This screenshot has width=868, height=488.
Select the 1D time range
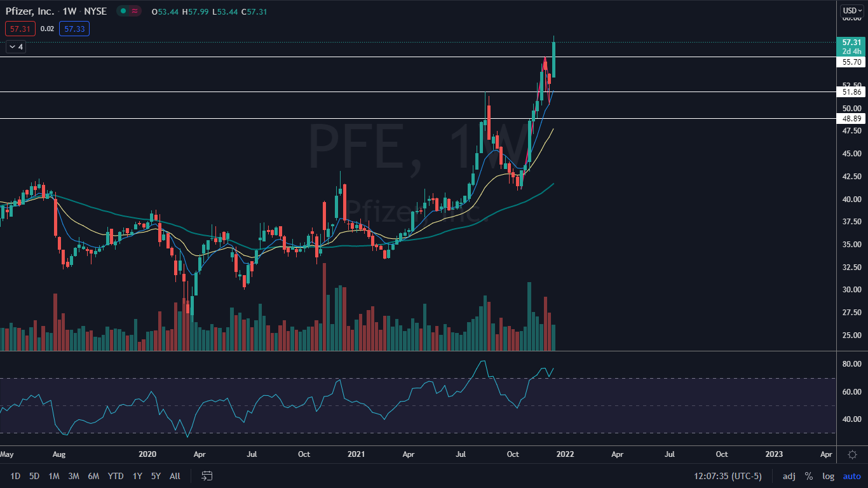point(15,476)
